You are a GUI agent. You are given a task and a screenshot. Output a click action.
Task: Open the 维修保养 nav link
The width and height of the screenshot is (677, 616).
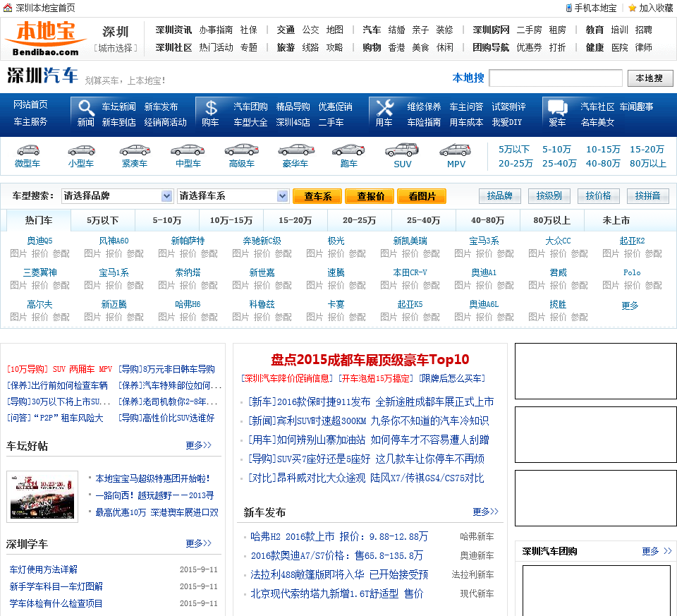tap(424, 107)
